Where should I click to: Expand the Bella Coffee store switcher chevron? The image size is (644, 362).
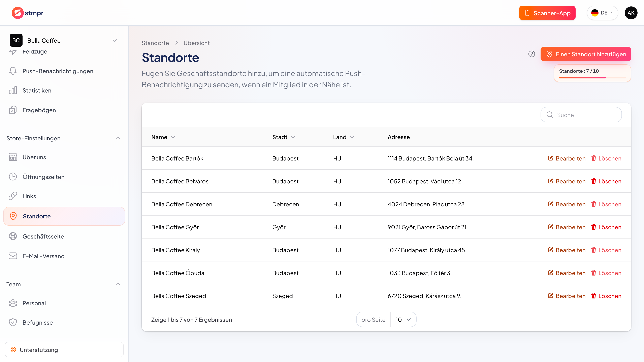tap(115, 40)
